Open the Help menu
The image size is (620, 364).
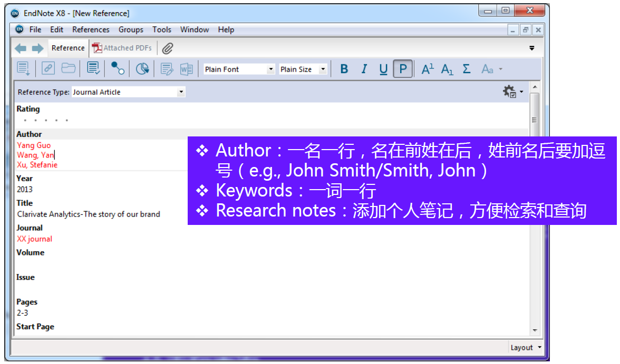pos(226,29)
